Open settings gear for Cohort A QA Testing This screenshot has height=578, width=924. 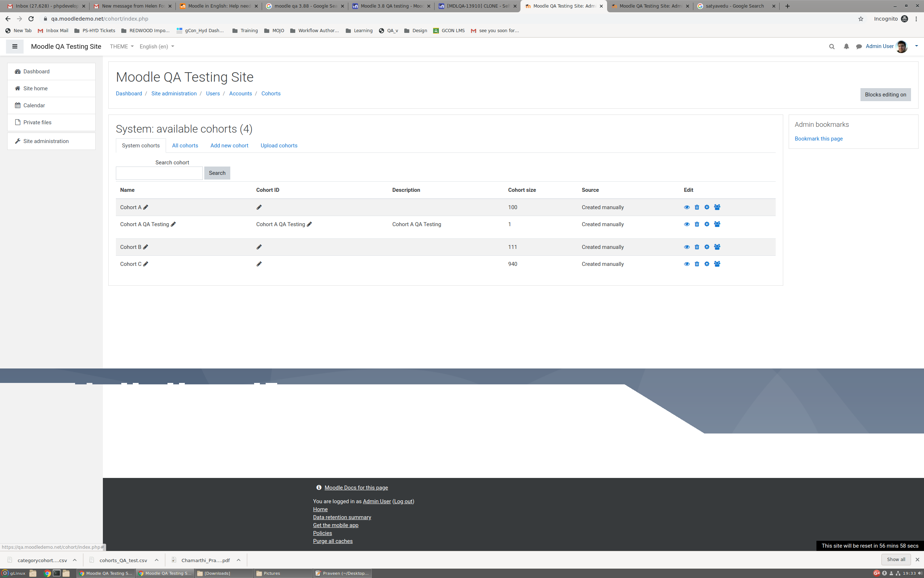pyautogui.click(x=707, y=224)
